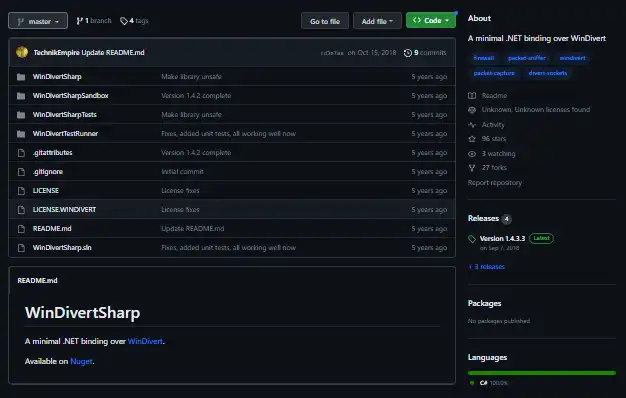
Task: Click the release tag icon
Action: tap(472, 239)
